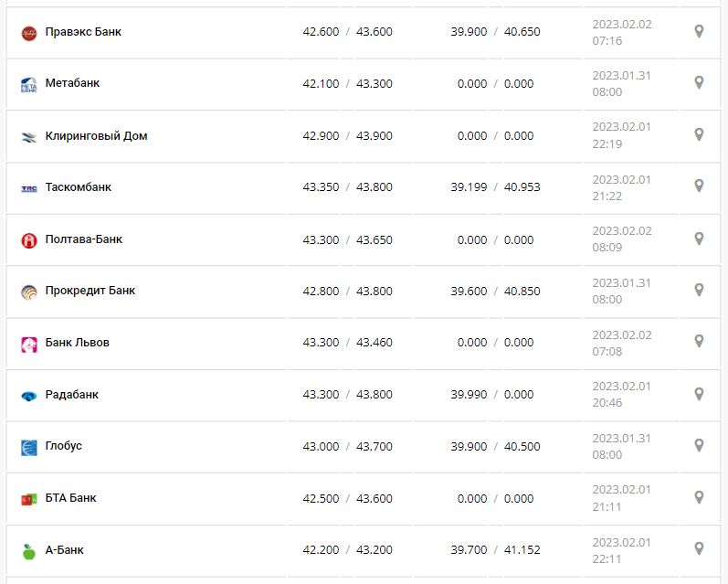Click the Метабанк logo icon
Viewport: 728px width, 584px height.
[x=28, y=85]
